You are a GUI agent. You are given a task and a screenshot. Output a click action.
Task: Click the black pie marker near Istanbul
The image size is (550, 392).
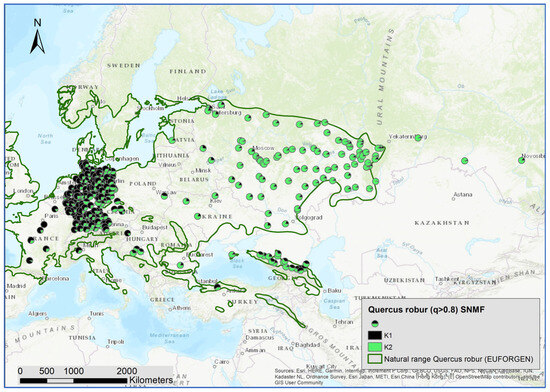(217, 286)
